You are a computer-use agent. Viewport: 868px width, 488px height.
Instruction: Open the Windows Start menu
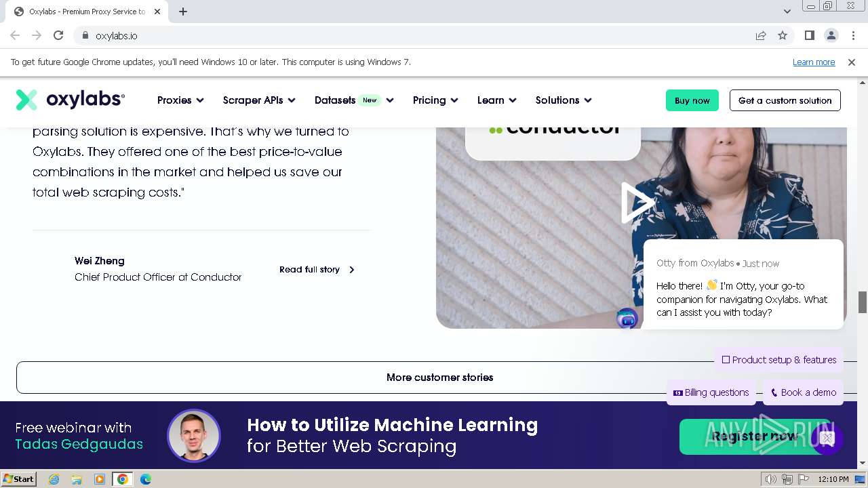[19, 479]
